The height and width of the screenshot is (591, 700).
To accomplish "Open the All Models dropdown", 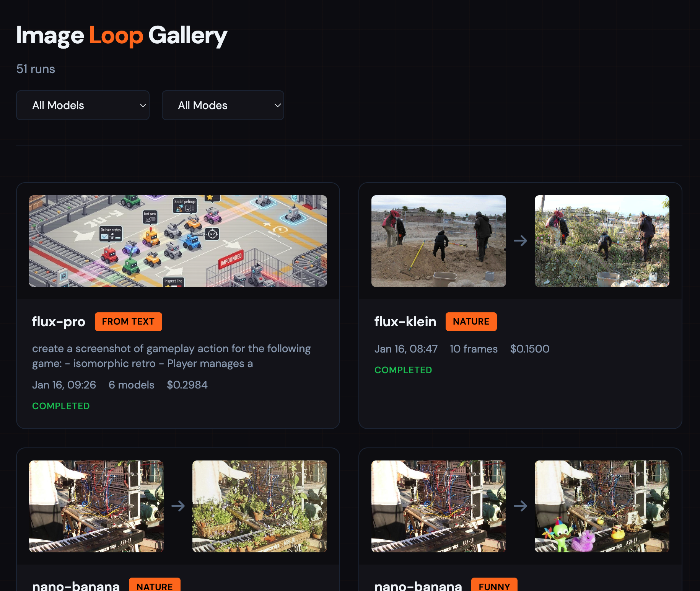I will point(83,105).
